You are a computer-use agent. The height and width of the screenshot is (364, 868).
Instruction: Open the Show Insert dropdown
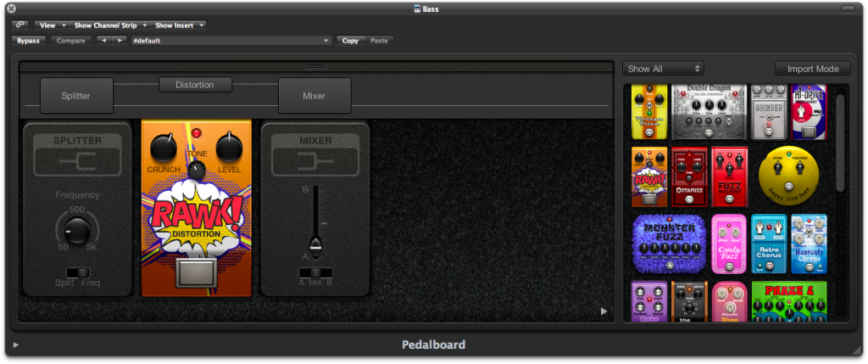click(x=178, y=25)
